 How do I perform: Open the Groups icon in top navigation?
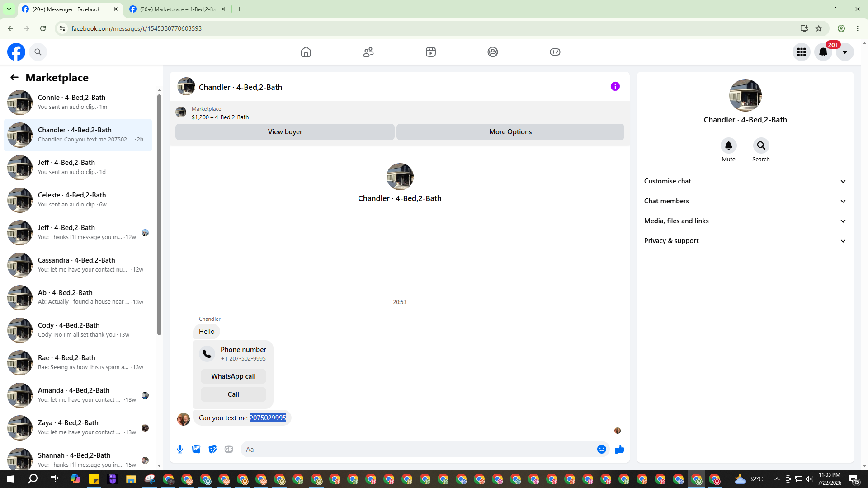(493, 52)
